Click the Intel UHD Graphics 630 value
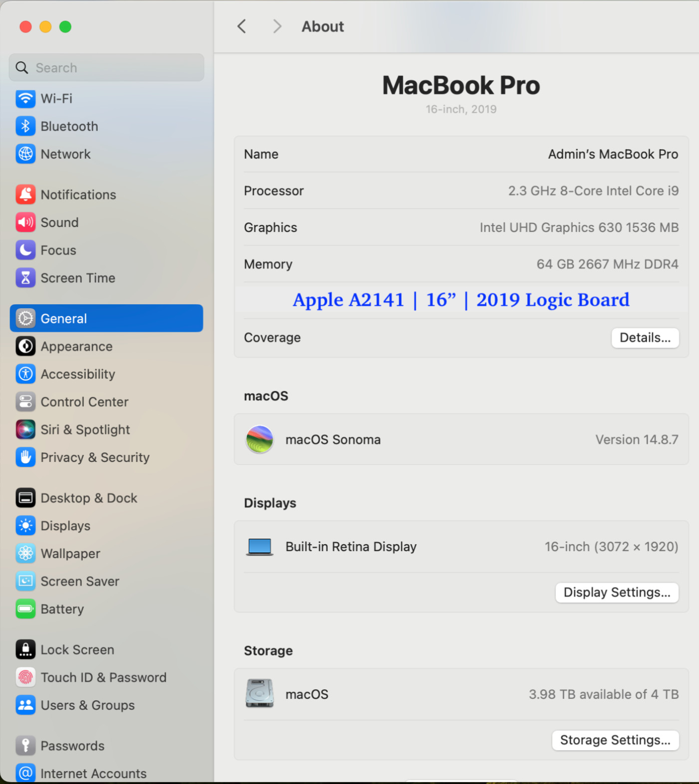This screenshot has height=784, width=699. [x=579, y=227]
